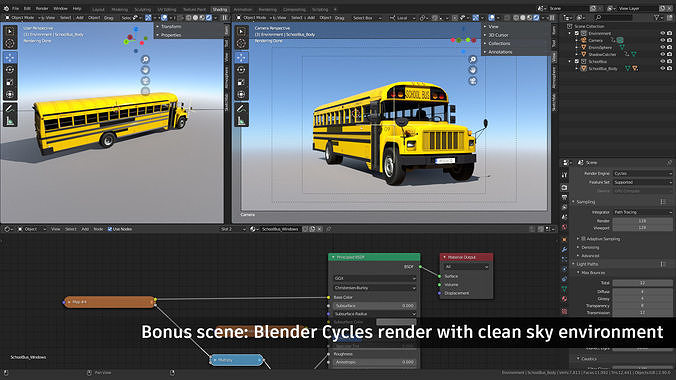Click the outliner search field
The image size is (676, 380).
click(614, 18)
